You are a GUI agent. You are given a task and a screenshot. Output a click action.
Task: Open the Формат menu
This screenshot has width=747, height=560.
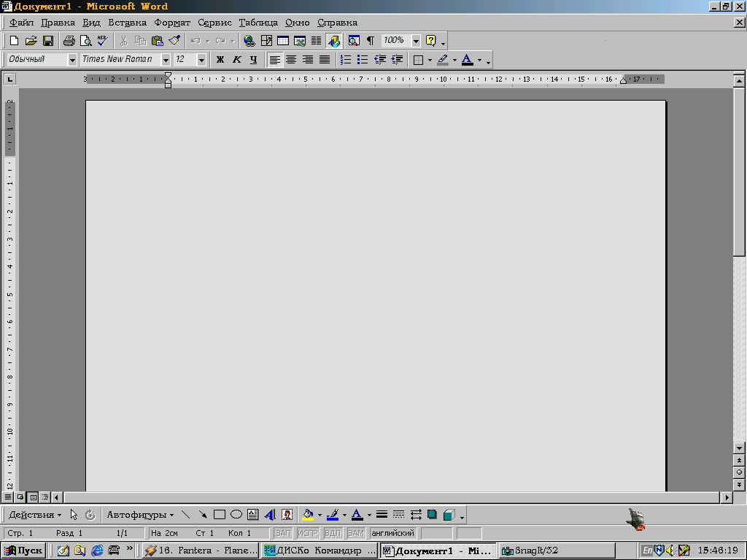pos(172,23)
